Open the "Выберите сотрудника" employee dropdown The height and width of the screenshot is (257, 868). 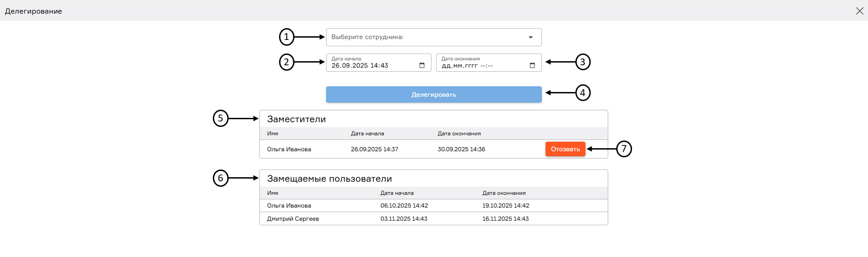click(x=433, y=37)
